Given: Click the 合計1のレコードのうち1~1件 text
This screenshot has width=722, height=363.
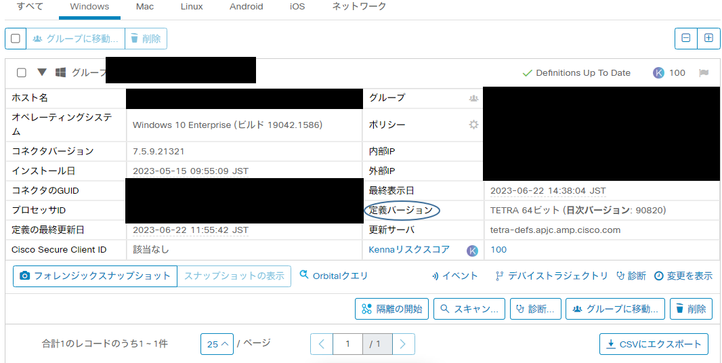Looking at the screenshot, I should [x=105, y=344].
